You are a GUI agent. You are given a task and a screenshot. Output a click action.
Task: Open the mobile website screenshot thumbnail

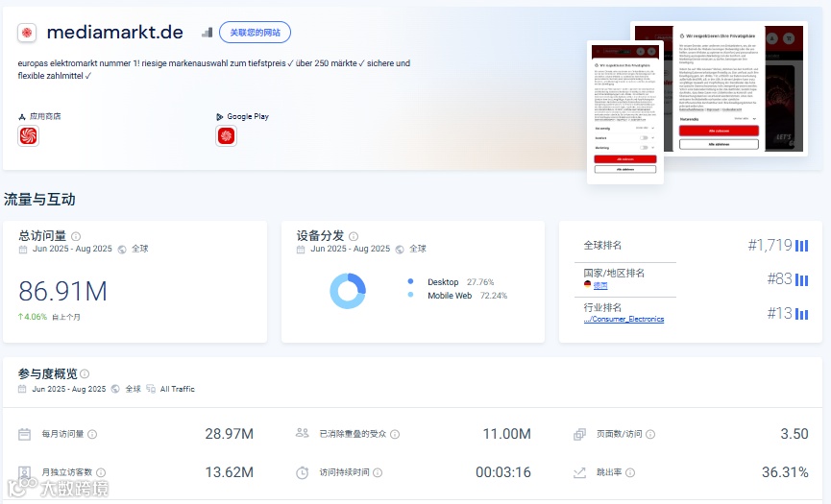(625, 112)
